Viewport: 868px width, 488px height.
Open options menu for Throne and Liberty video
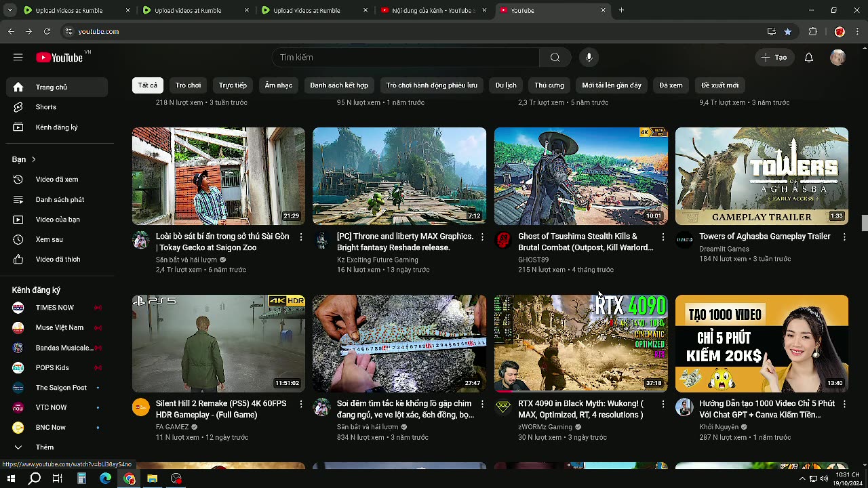click(482, 237)
